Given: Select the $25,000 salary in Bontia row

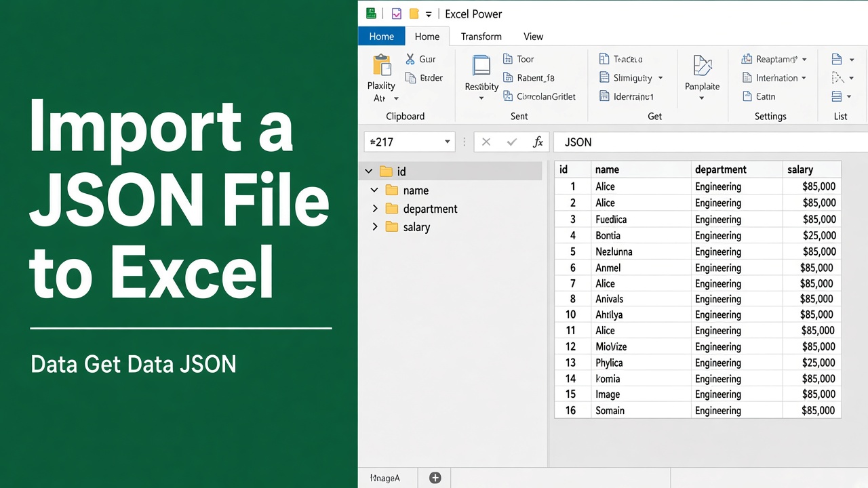Looking at the screenshot, I should (x=812, y=235).
